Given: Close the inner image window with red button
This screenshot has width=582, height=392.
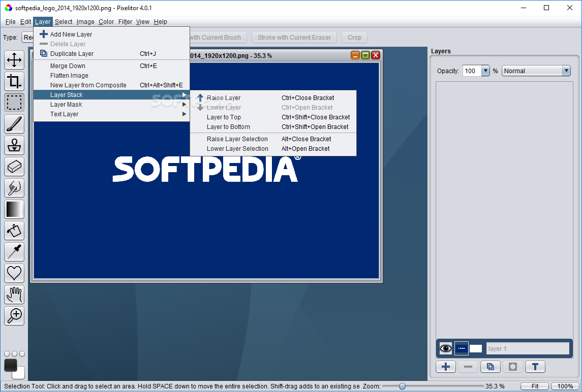Looking at the screenshot, I should [375, 55].
